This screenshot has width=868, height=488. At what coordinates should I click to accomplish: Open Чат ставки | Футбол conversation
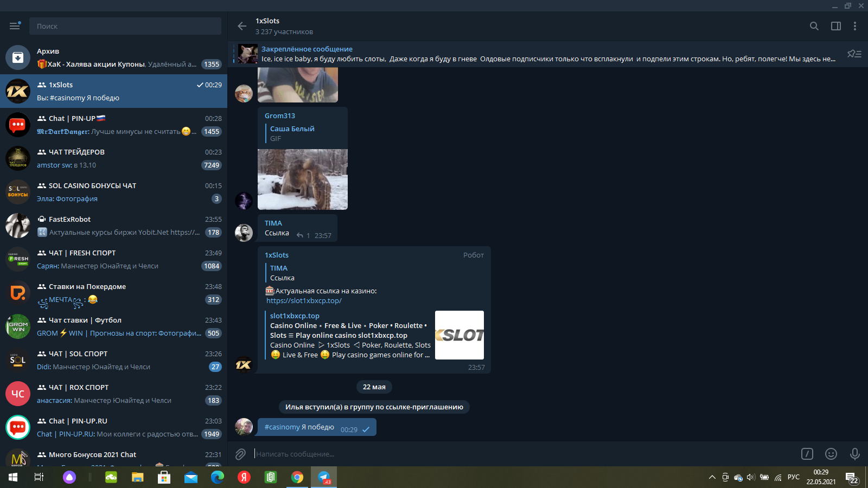(x=114, y=326)
